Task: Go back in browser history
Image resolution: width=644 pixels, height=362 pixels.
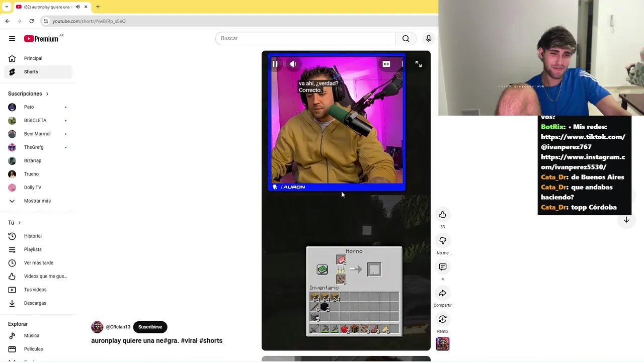Action: pos(8,21)
